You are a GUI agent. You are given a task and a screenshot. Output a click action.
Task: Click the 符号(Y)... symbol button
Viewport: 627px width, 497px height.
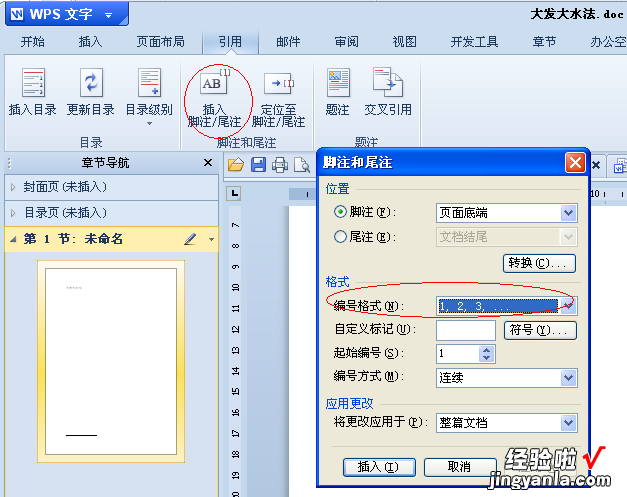(x=540, y=330)
